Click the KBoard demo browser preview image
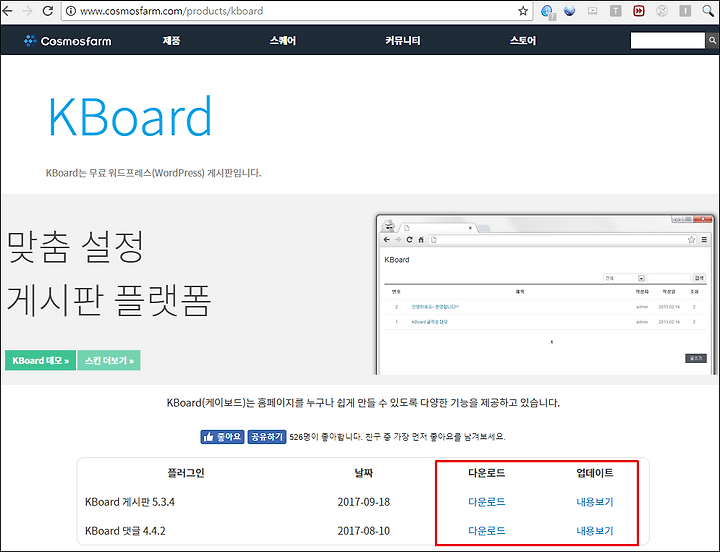 [x=546, y=294]
